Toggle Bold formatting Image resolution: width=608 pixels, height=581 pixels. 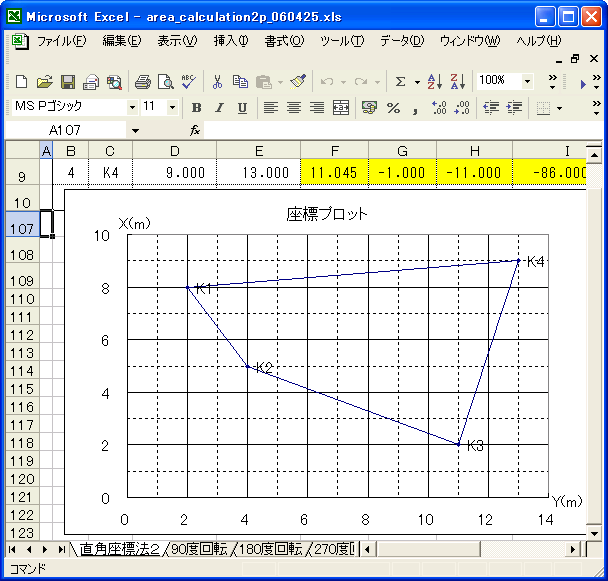click(197, 107)
